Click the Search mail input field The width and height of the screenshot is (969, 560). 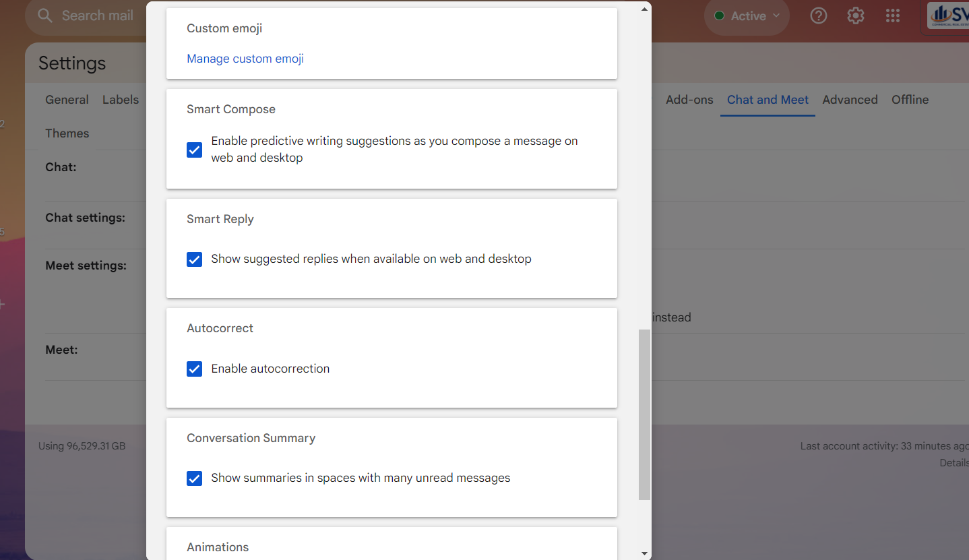98,15
